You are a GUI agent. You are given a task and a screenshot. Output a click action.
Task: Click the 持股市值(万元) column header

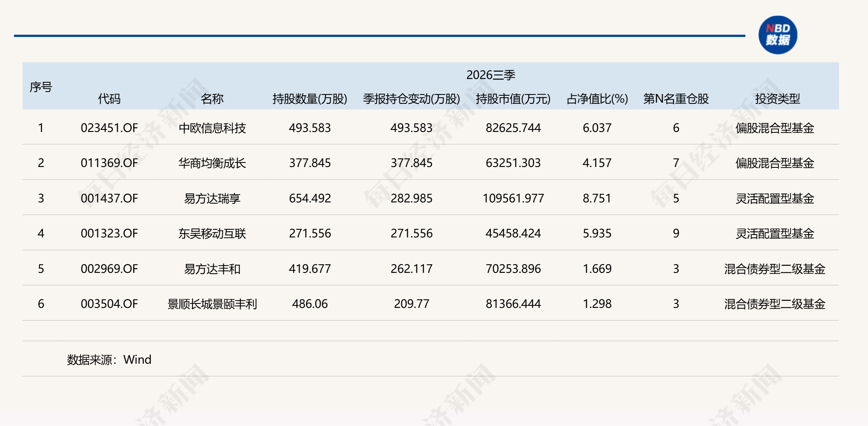(513, 99)
